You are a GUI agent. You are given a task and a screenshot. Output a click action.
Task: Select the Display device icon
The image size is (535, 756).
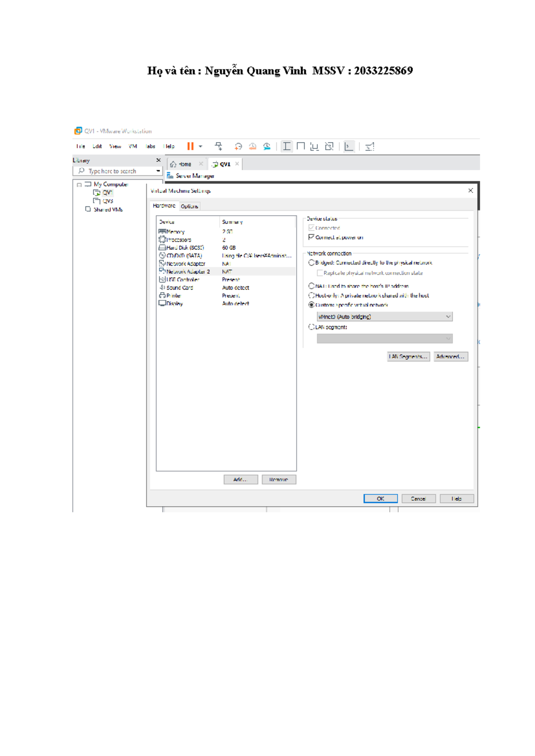pos(162,303)
